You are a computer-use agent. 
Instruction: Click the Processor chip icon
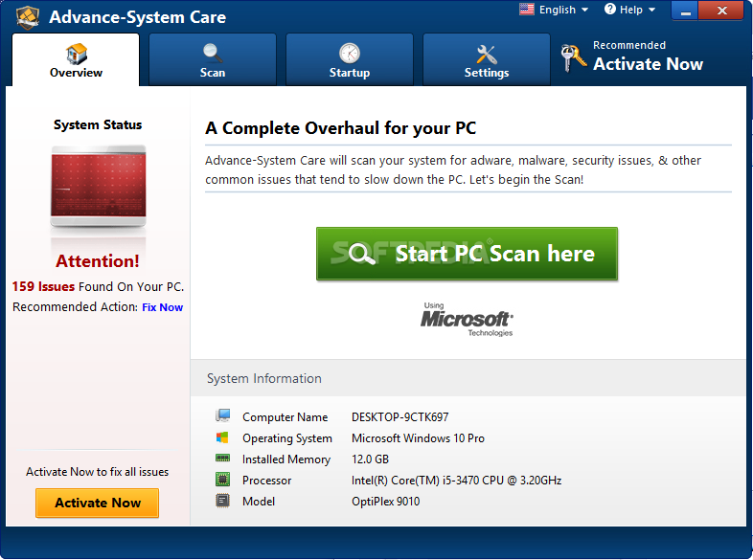click(x=222, y=480)
